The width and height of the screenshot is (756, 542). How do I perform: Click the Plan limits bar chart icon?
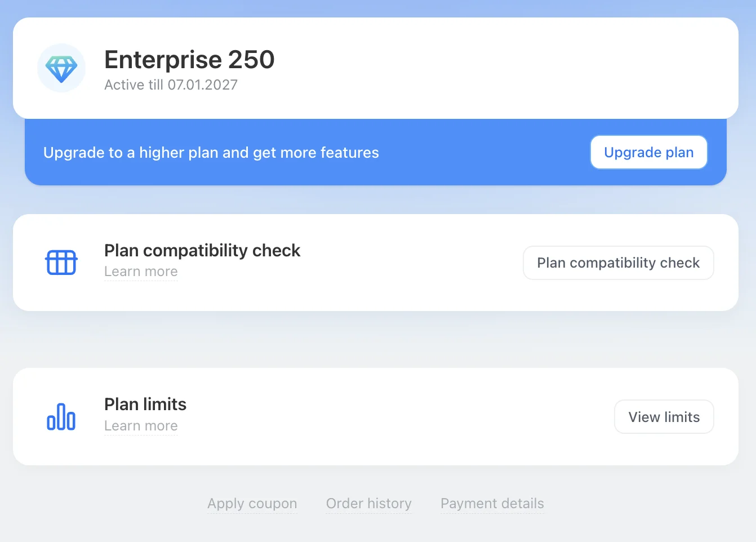click(61, 417)
